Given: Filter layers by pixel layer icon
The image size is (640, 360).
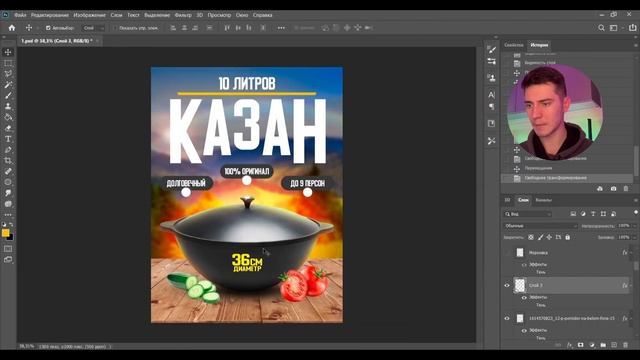Looking at the screenshot, I should coord(573,214).
